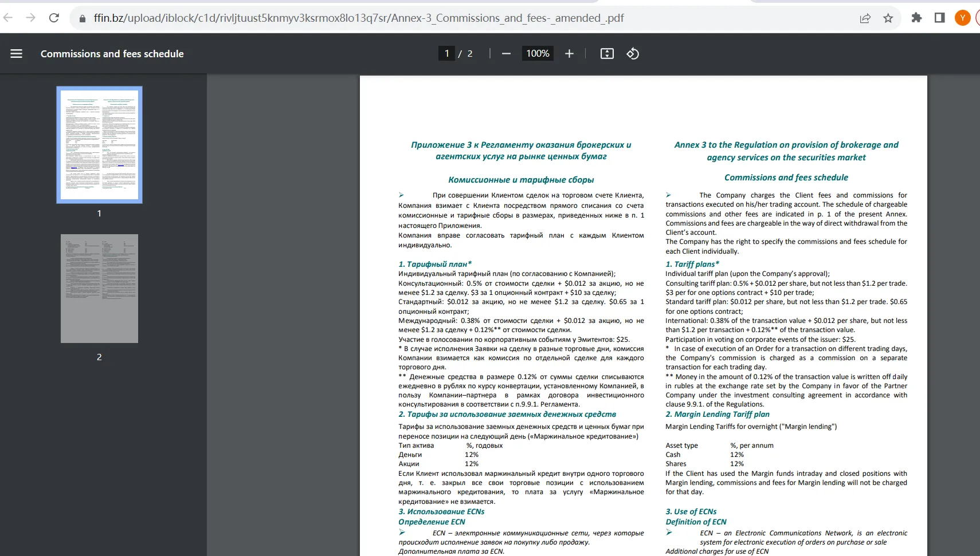The height and width of the screenshot is (556, 980).
Task: Select the page 1 thumbnail
Action: 99,145
